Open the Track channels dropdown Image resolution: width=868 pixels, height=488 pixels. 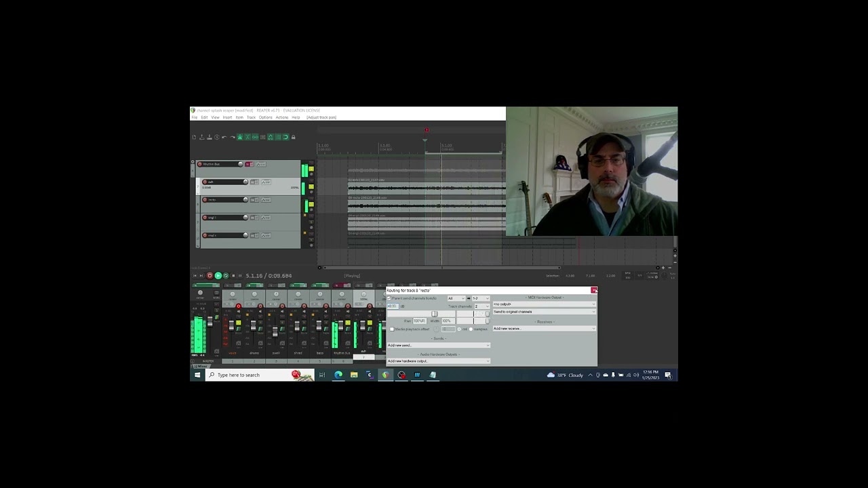(482, 306)
